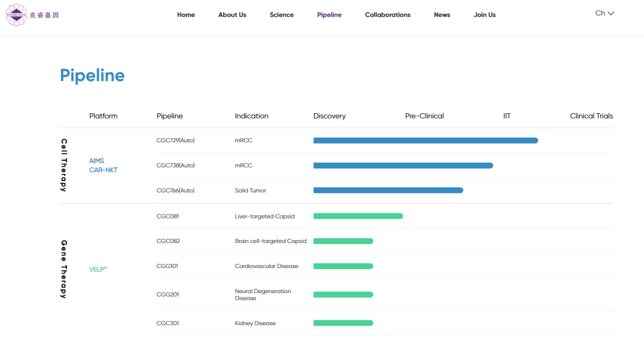This screenshot has height=358, width=644.
Task: View the News section
Action: pos(442,15)
